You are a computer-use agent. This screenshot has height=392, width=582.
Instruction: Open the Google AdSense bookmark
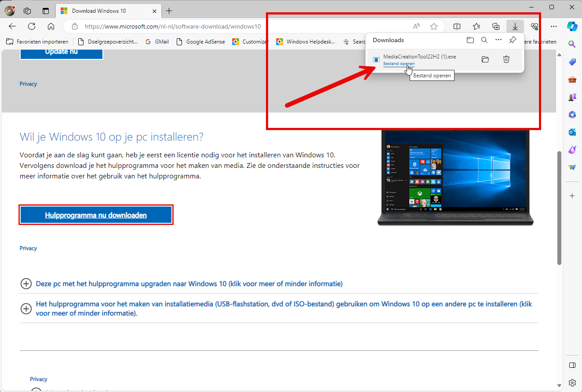pyautogui.click(x=200, y=42)
